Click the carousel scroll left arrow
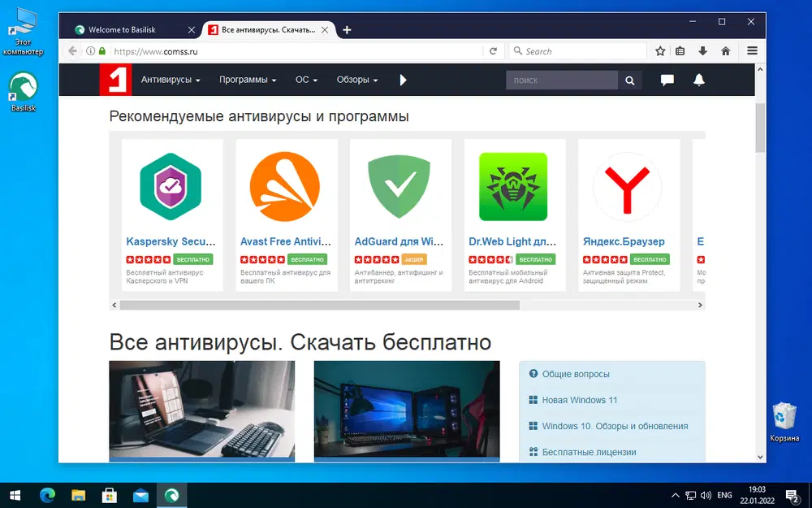 [114, 306]
